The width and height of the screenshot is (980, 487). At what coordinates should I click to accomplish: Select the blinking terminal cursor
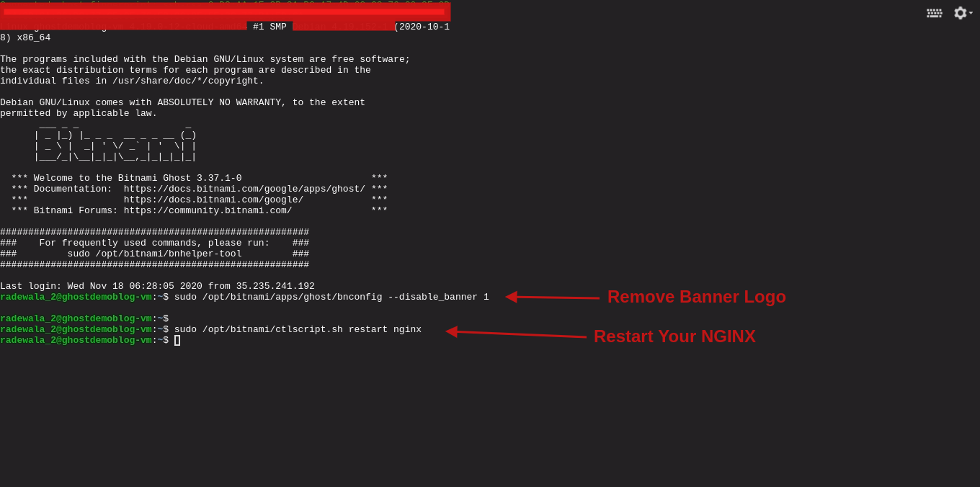pos(177,339)
